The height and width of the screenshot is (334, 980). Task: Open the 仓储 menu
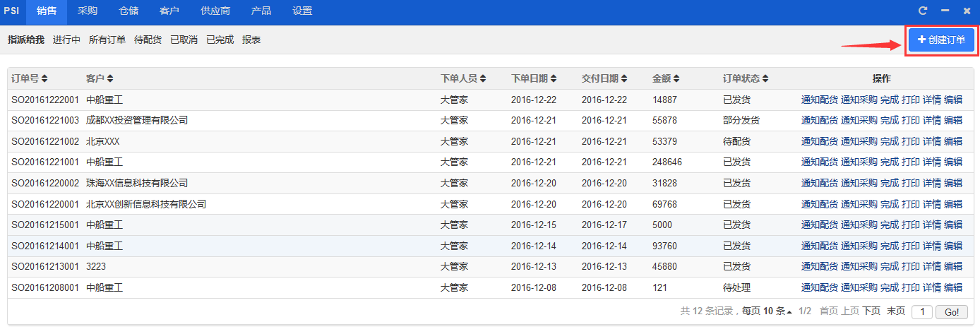[129, 11]
